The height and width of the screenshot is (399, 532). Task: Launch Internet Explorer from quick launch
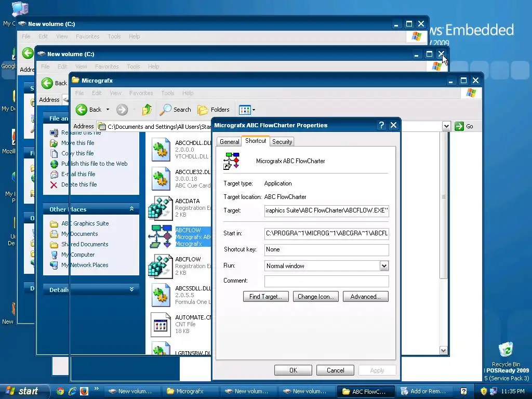pos(72,391)
